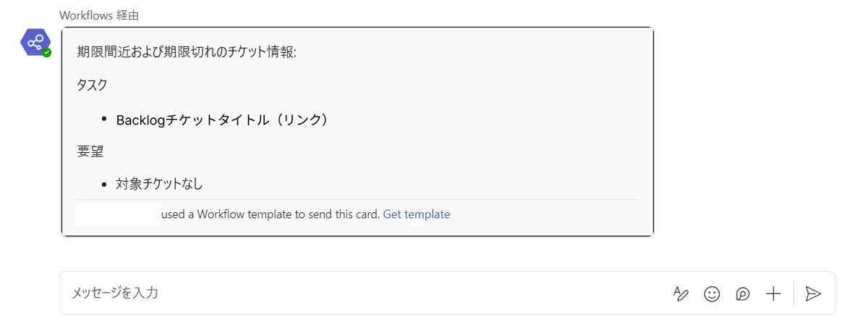Open the Backlogチケットタイトル(リンク) entry
Viewport: 868px width, 326px height.
click(x=223, y=120)
